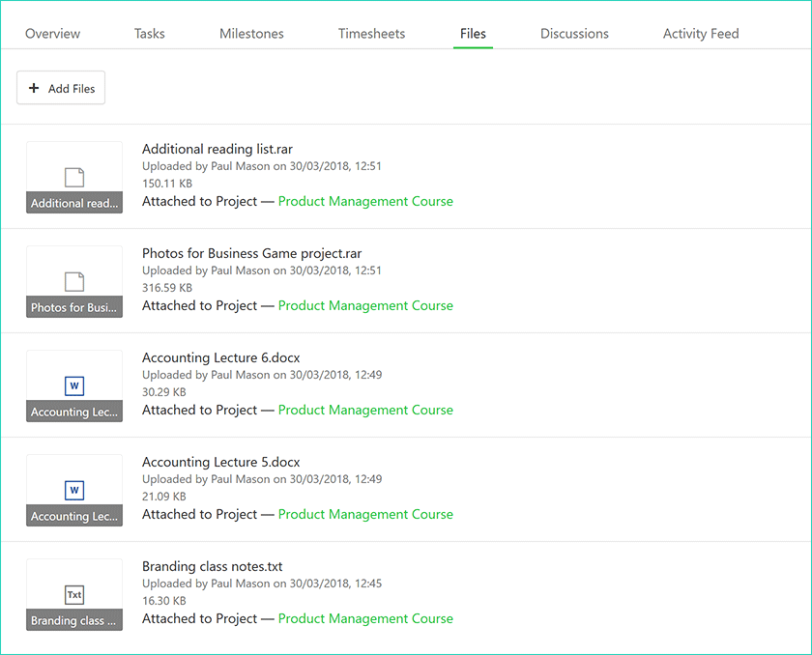Select the Files tab

(473, 34)
